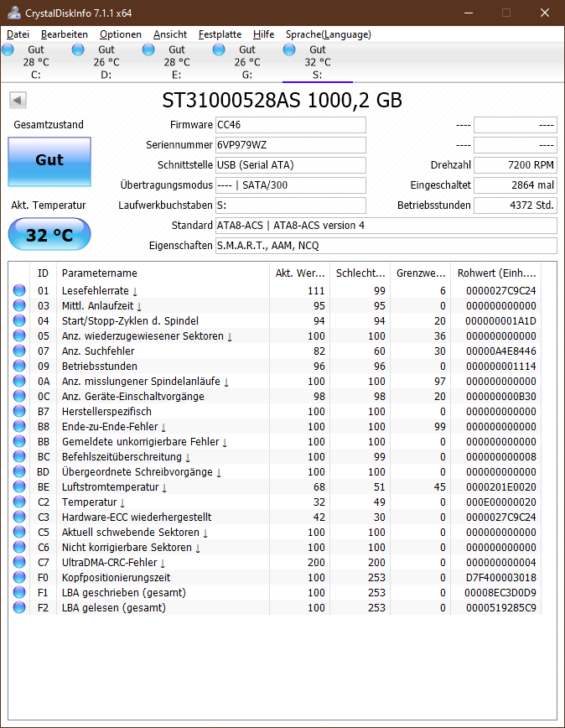
Task: Click the Seriennummer field 6VP979WZ
Action: [x=291, y=145]
